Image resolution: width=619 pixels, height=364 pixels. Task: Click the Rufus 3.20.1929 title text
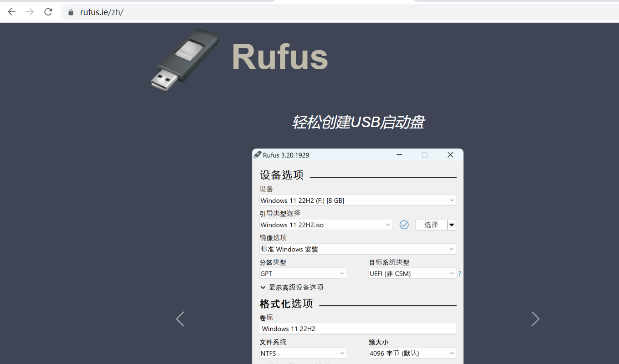[x=286, y=155]
